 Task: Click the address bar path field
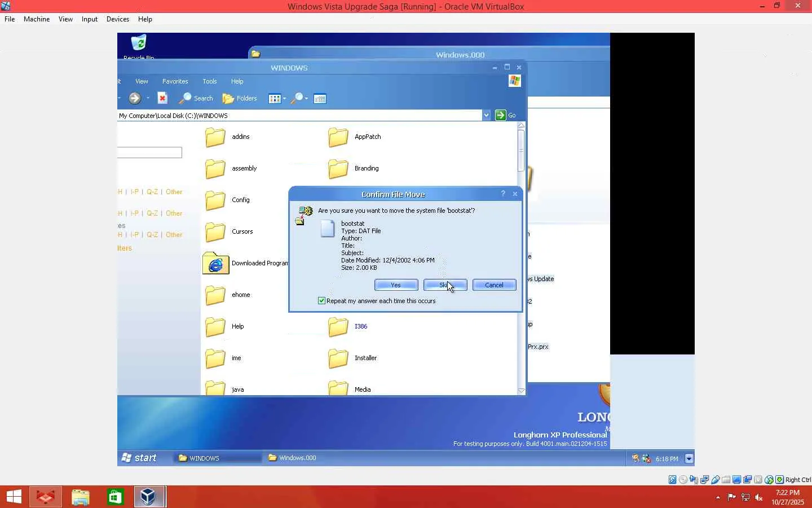coord(299,115)
